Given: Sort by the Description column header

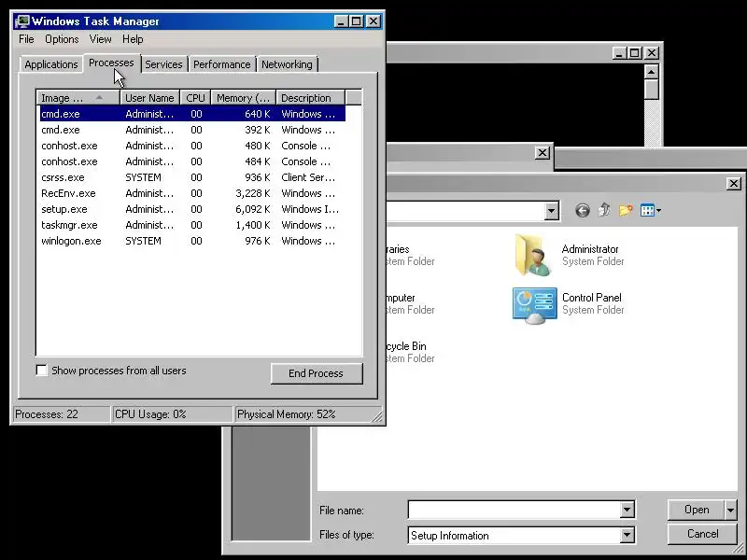Looking at the screenshot, I should point(310,98).
